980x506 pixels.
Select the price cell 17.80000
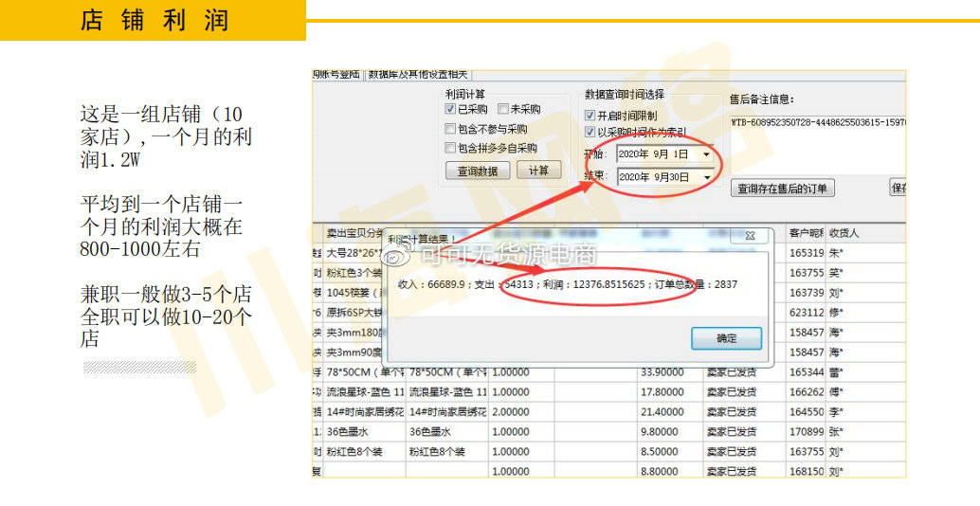(x=670, y=392)
